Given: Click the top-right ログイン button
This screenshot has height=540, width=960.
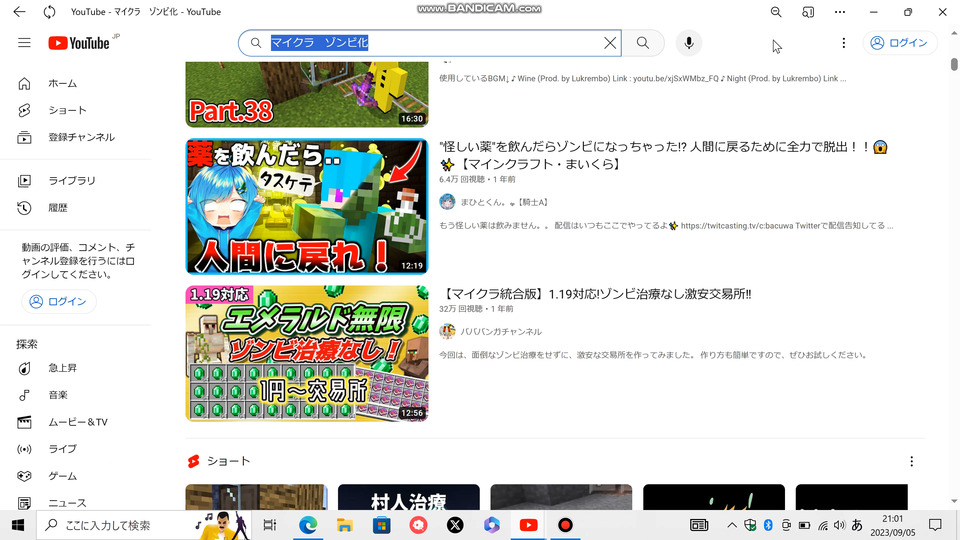Looking at the screenshot, I should point(899,43).
